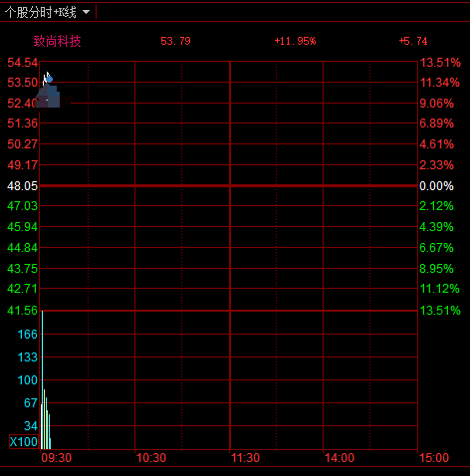This screenshot has width=470, height=476.
Task: Click the +5.74 price change value
Action: click(413, 41)
